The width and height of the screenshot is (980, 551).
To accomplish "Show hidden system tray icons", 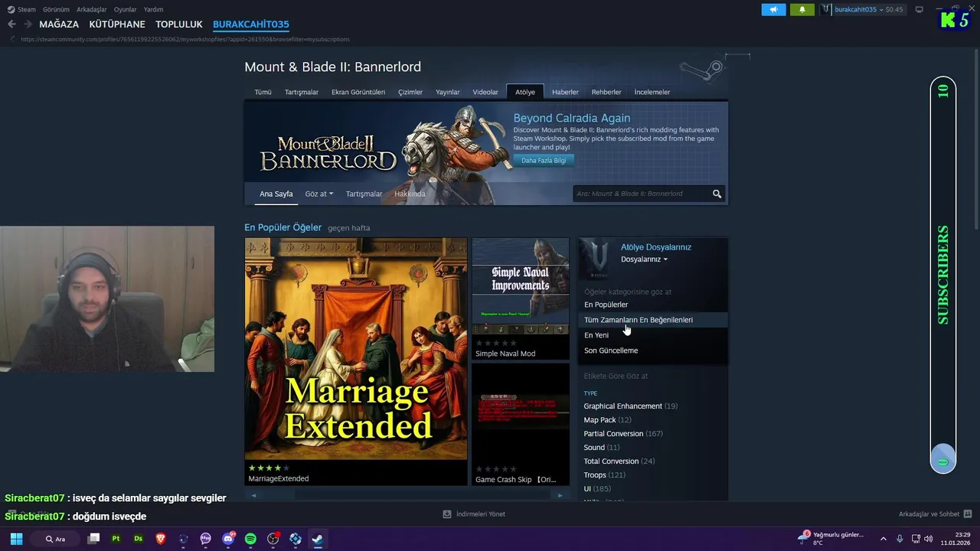I will click(883, 539).
